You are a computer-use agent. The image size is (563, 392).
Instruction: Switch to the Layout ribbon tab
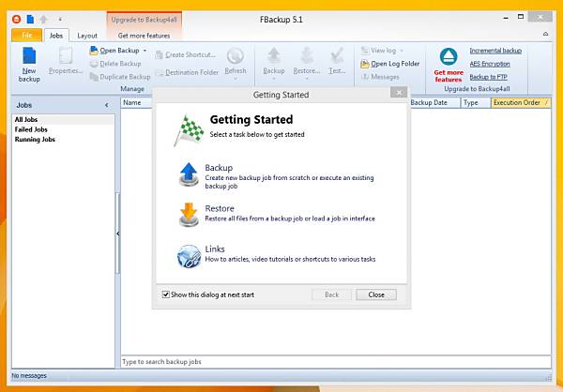87,36
